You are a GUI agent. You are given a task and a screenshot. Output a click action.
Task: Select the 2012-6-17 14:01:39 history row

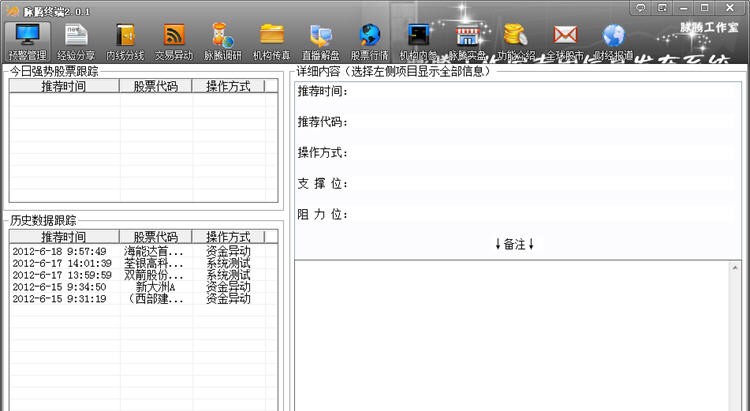click(x=62, y=263)
